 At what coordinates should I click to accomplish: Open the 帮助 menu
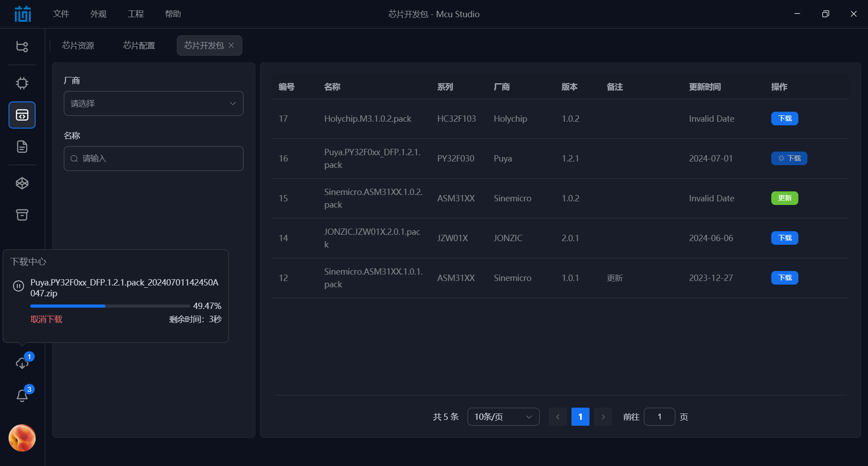173,14
